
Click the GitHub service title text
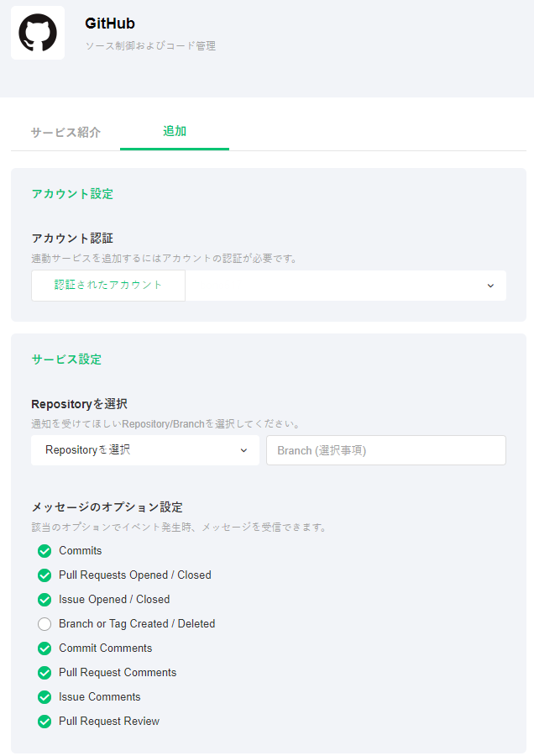[110, 24]
